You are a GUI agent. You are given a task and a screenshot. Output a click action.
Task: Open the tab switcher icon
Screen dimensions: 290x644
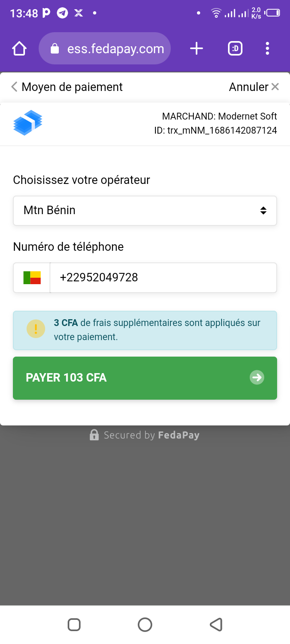click(235, 49)
